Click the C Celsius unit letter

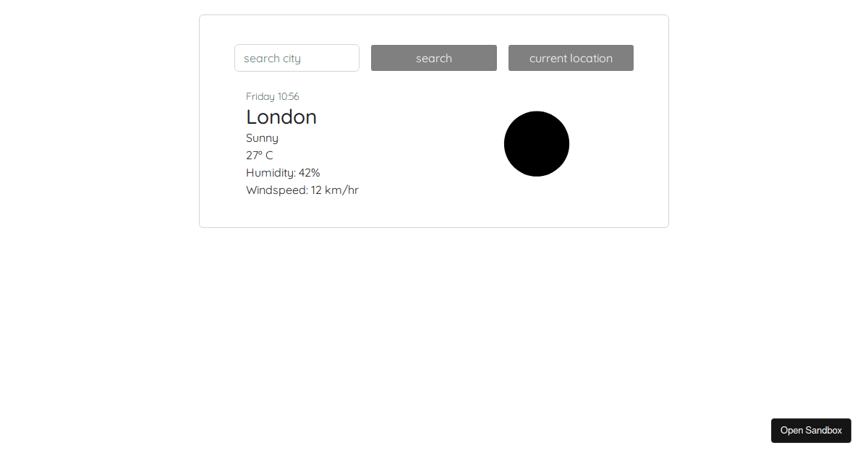click(x=269, y=156)
